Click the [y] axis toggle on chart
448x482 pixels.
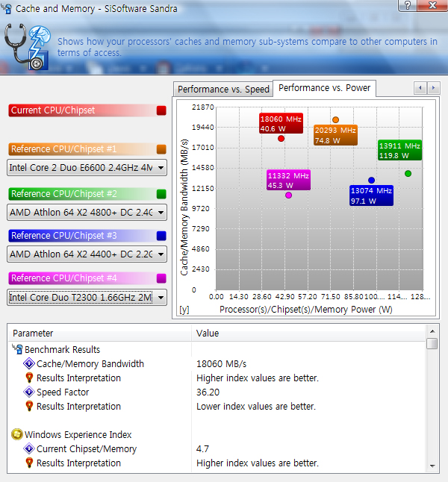tap(184, 309)
